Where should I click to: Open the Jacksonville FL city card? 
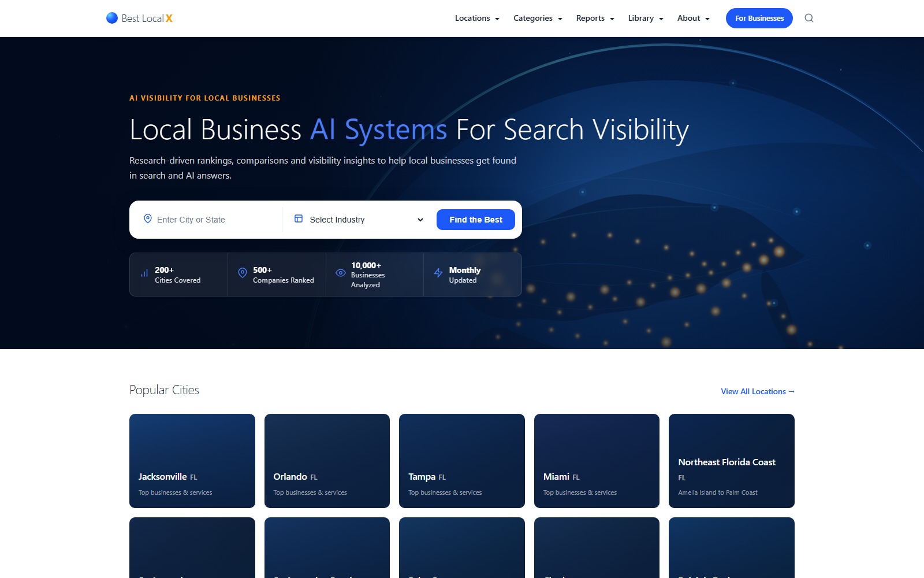pos(192,461)
